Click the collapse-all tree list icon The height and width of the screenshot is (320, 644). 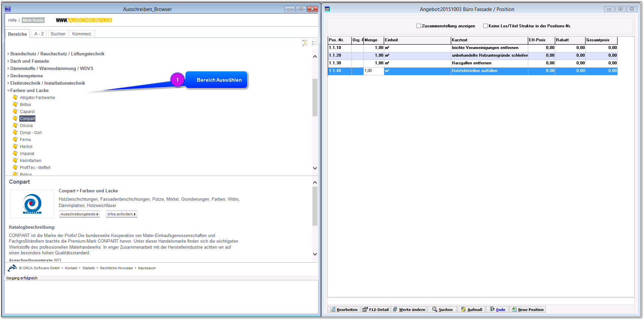tap(314, 43)
